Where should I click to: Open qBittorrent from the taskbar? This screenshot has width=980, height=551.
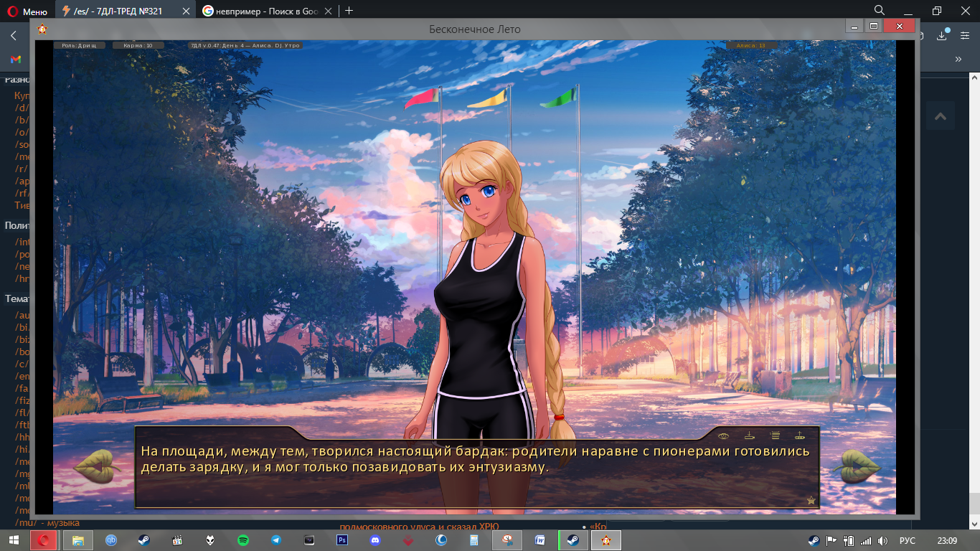tap(111, 540)
